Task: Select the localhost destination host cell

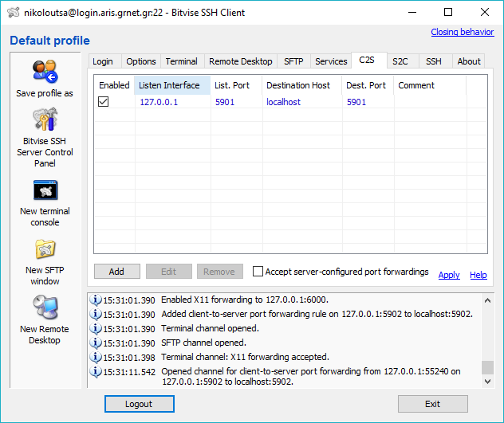Action: point(283,102)
